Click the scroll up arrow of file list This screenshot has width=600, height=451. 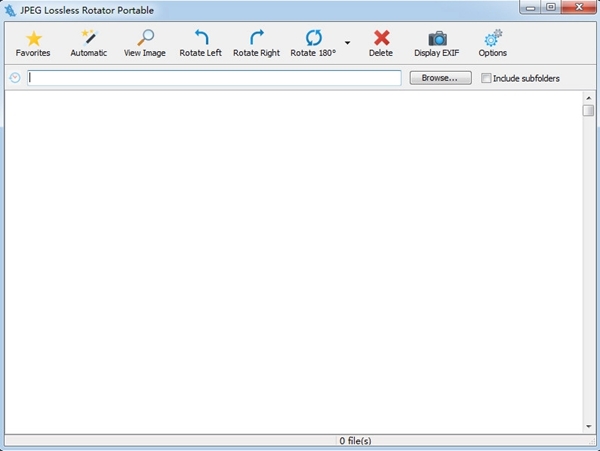pyautogui.click(x=589, y=98)
